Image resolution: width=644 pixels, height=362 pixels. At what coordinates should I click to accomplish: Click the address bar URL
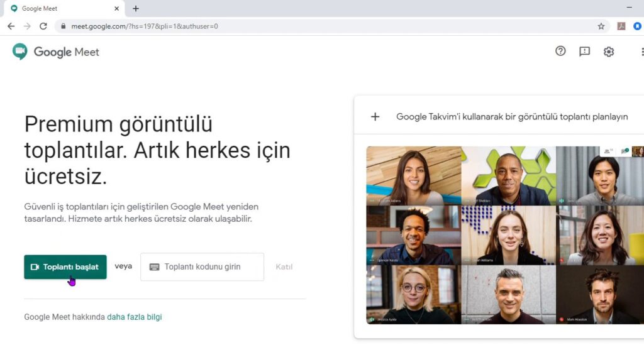point(145,26)
